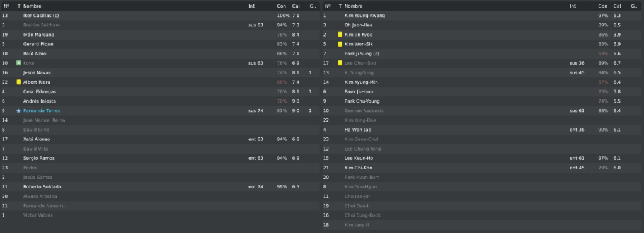Click Lee Chun-Soo's yellow card icon
Screen dimensions: 644x233
340,63
